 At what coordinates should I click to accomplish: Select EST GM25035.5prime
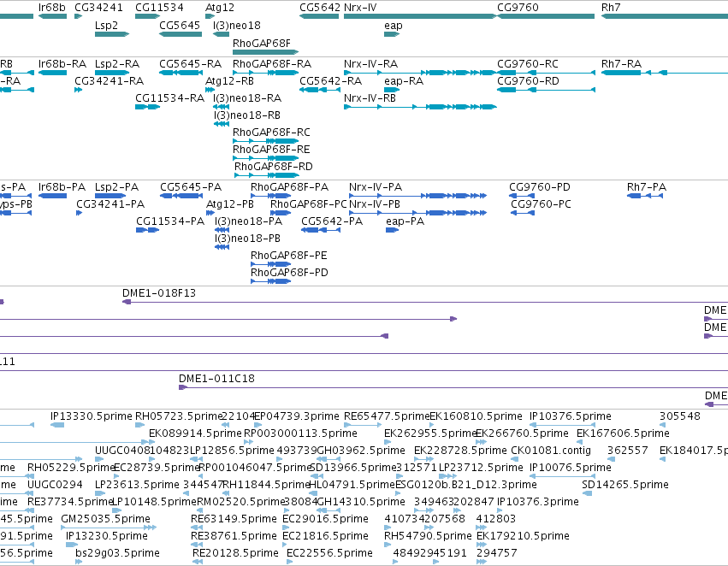(x=105, y=519)
